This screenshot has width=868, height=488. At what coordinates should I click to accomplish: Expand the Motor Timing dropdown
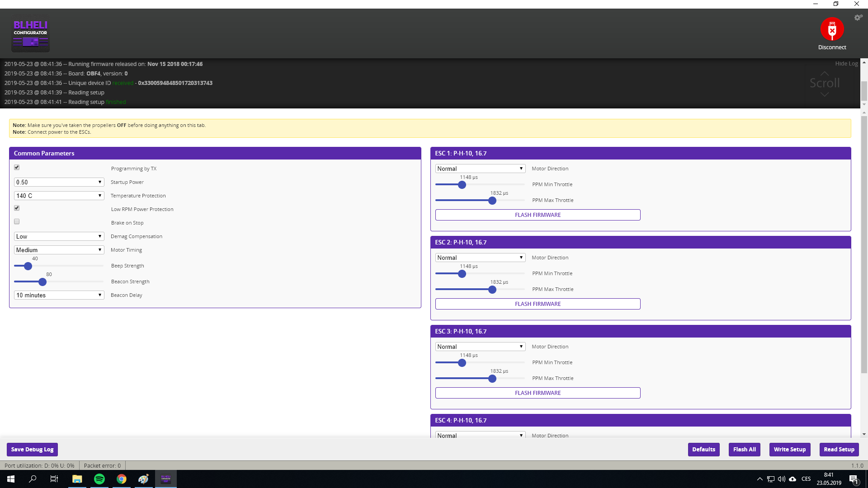(59, 250)
